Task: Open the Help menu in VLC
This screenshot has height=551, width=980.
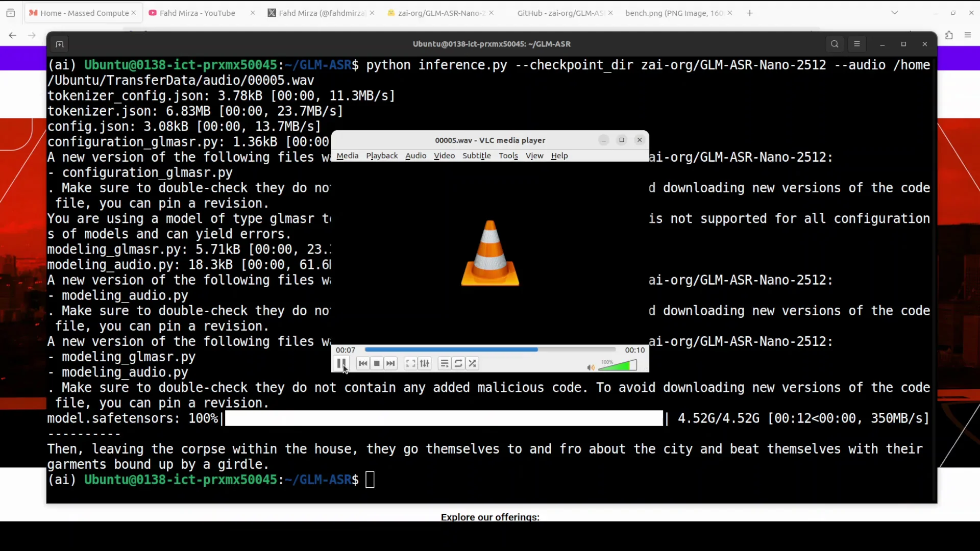Action: pos(559,156)
